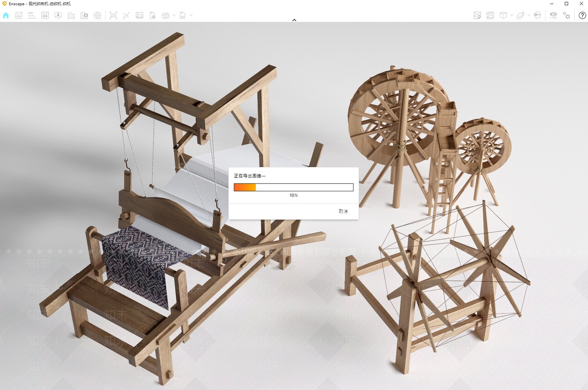Open visual settings eye slider icon
The width and height of the screenshot is (588, 390).
[x=553, y=15]
